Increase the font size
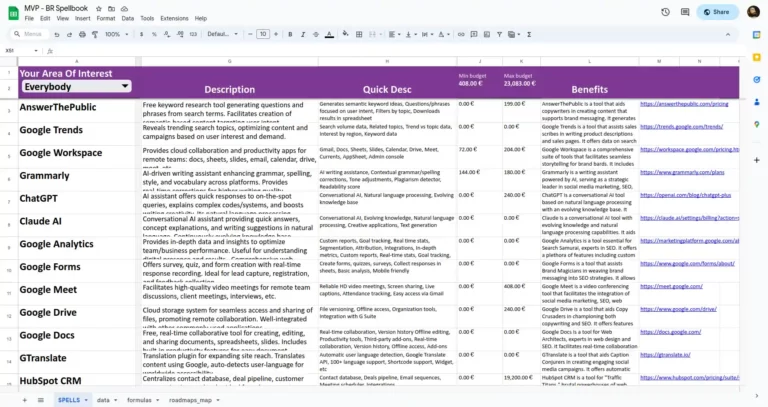 (276, 34)
